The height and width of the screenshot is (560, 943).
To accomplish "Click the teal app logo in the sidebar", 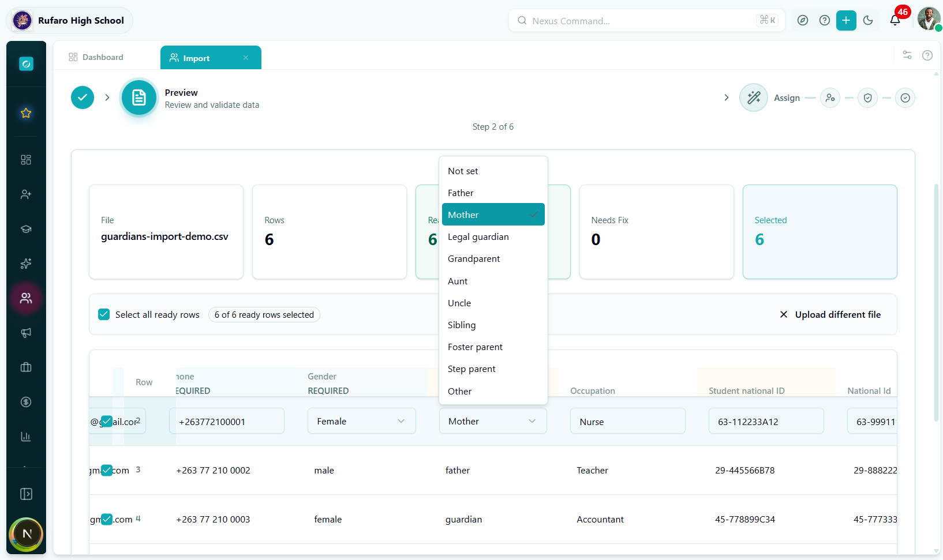I will pyautogui.click(x=26, y=64).
